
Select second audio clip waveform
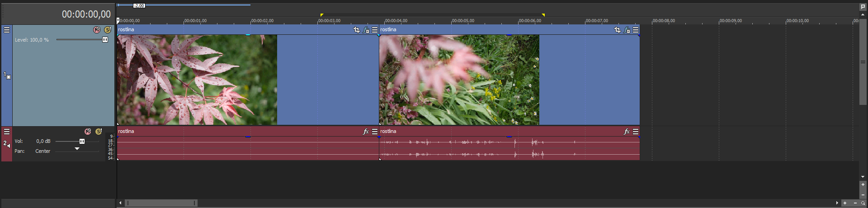(509, 148)
